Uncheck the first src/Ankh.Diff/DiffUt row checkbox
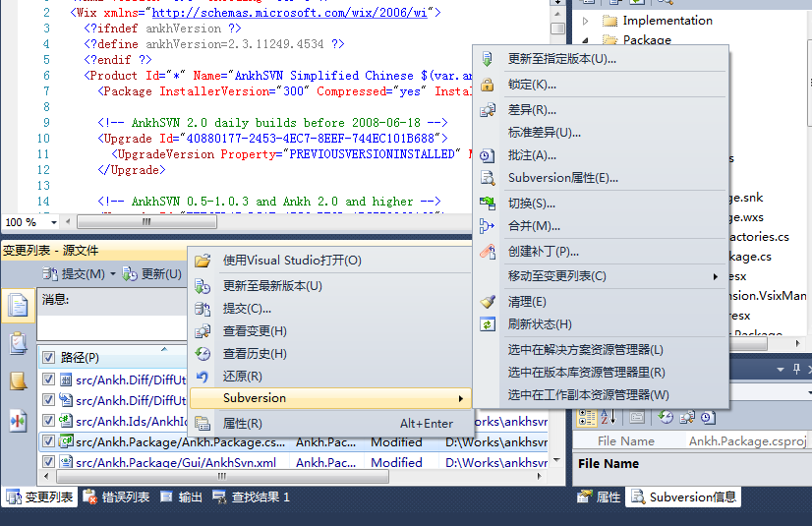The image size is (812, 526). click(49, 380)
